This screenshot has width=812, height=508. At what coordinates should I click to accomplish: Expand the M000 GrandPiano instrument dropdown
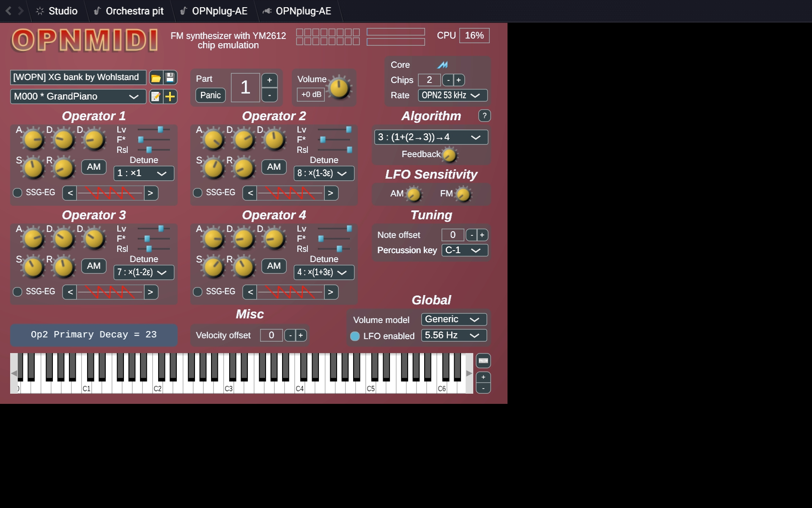[78, 97]
